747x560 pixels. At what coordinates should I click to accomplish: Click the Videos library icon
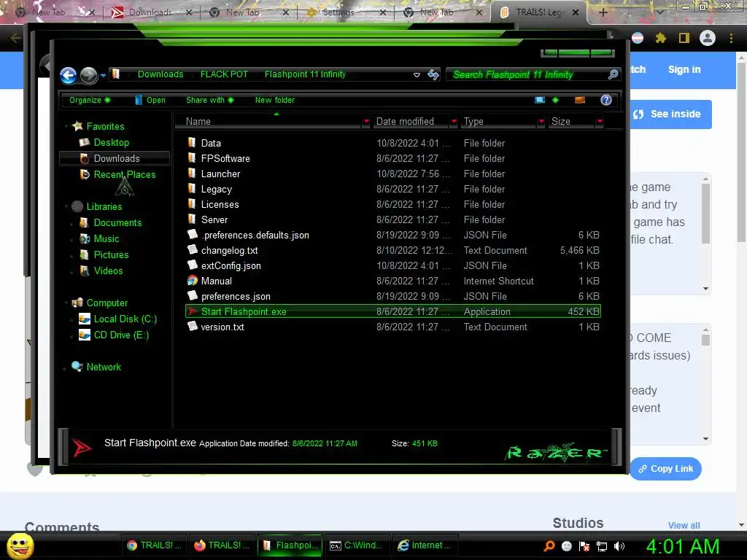pos(85,271)
